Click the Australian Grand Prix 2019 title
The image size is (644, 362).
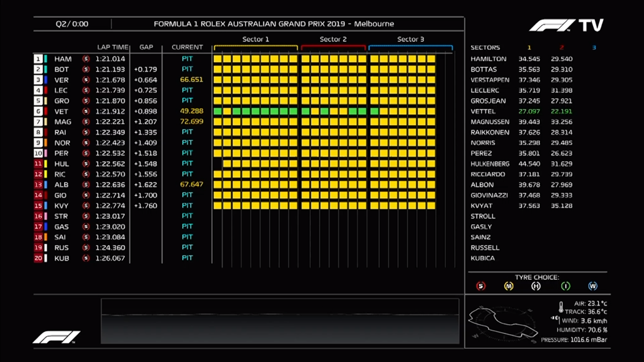[274, 24]
